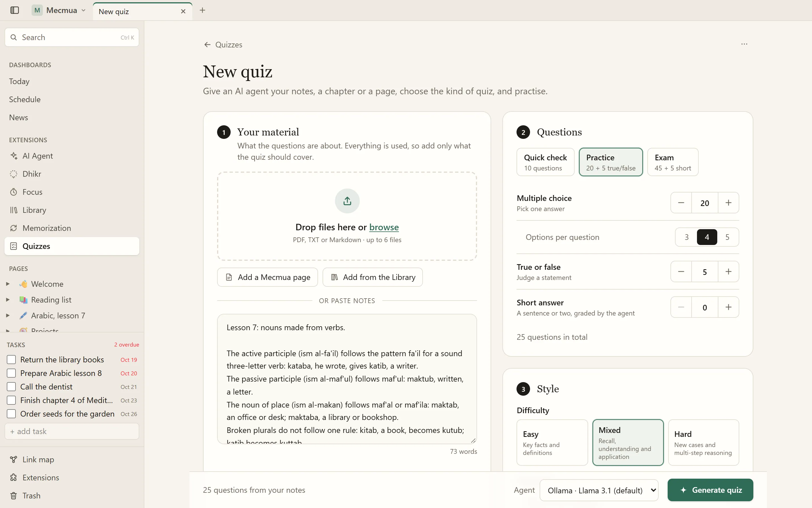This screenshot has height=508, width=812.
Task: Decrease the Multiple choice count
Action: 681,203
